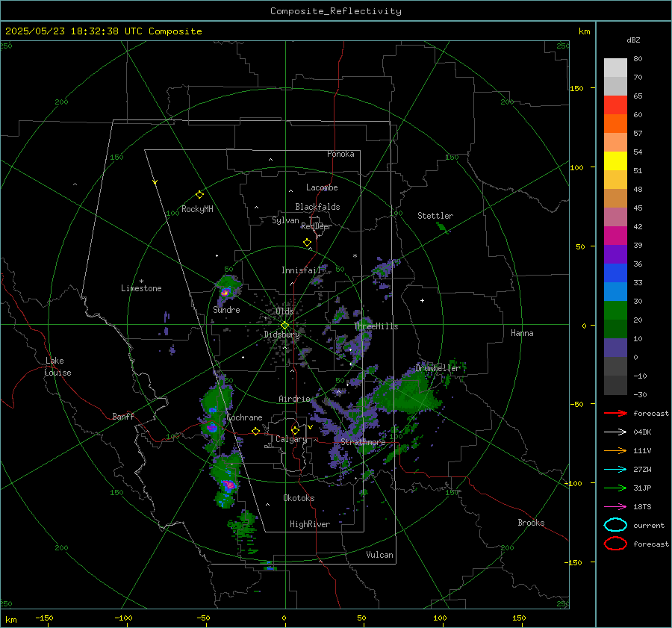Click the yellow radar-center diamond at Olds

point(285,325)
